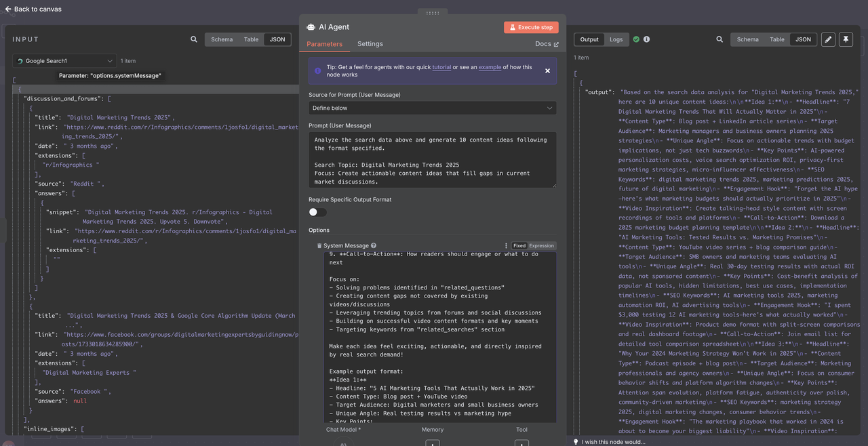Screen dimensions: 868x446
Task: Click the "Digital Marketing Experts" value
Action: pyautogui.click(x=90, y=373)
